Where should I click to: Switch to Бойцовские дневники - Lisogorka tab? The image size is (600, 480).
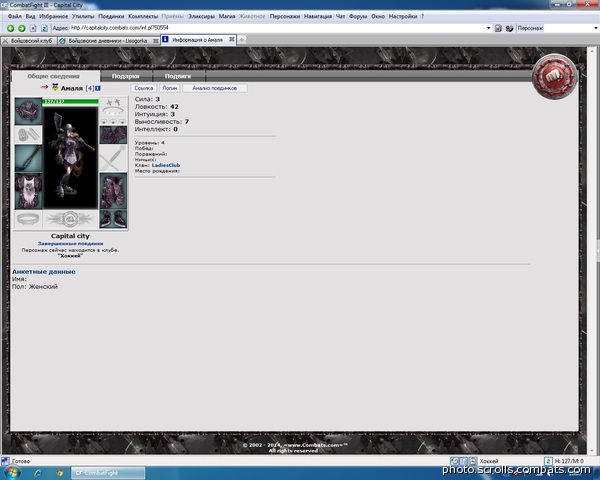108,41
